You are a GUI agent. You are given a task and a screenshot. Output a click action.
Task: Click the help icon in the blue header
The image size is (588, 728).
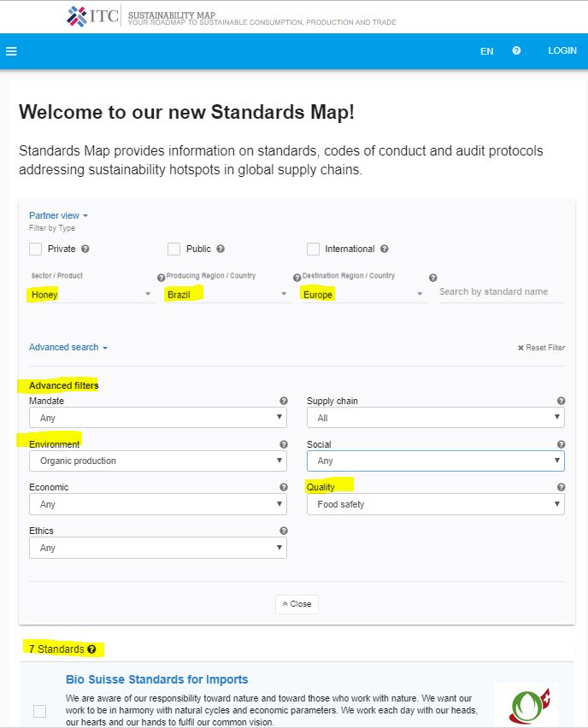point(516,51)
